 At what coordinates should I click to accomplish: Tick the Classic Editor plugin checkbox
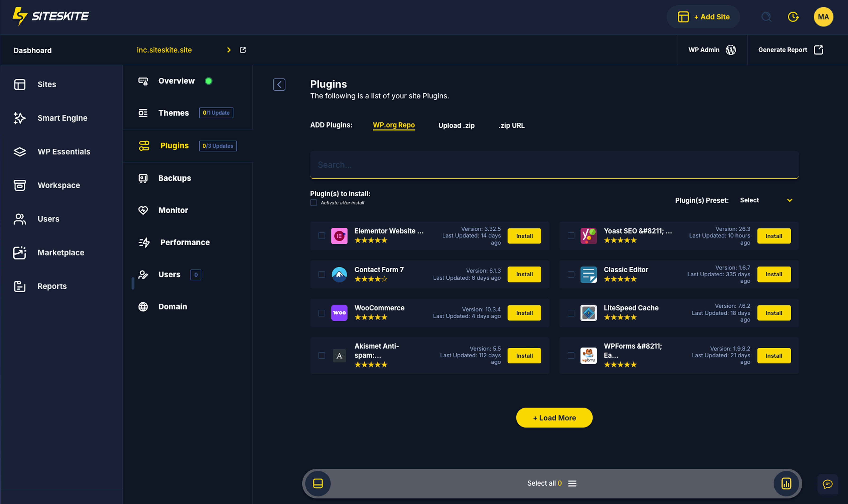click(571, 274)
